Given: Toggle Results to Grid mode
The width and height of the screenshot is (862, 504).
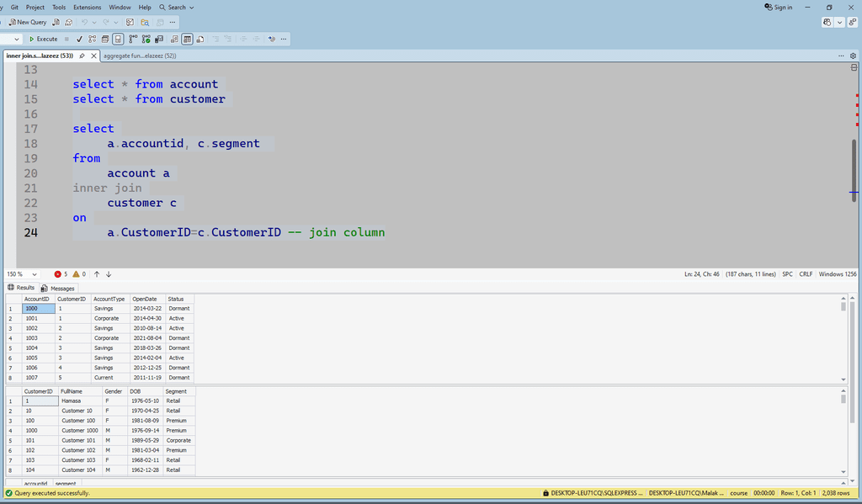Looking at the screenshot, I should point(187,39).
